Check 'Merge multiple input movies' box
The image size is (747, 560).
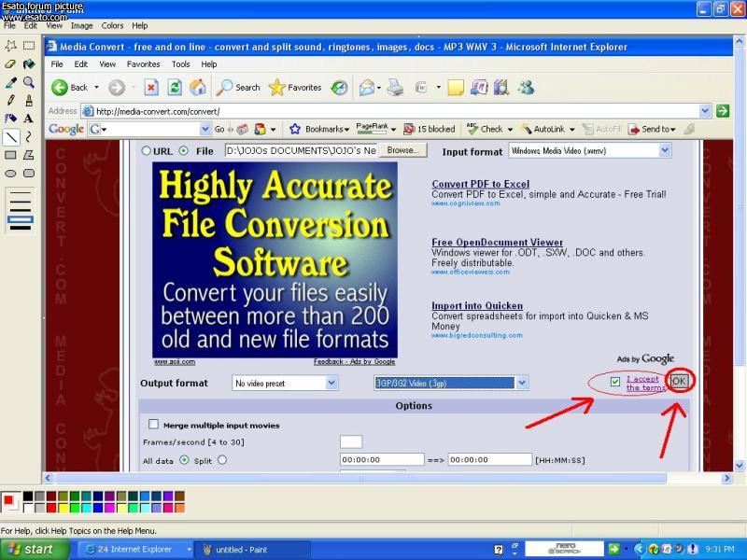(153, 424)
